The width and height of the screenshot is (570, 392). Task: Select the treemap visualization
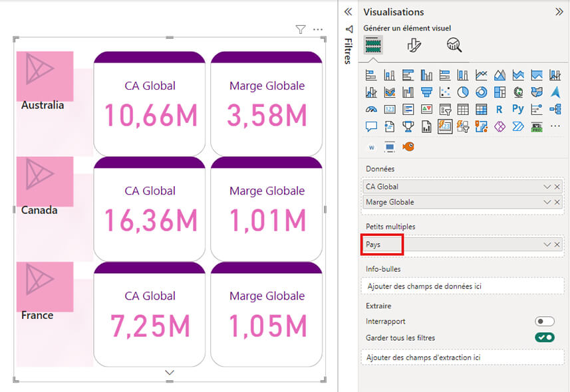click(x=499, y=92)
